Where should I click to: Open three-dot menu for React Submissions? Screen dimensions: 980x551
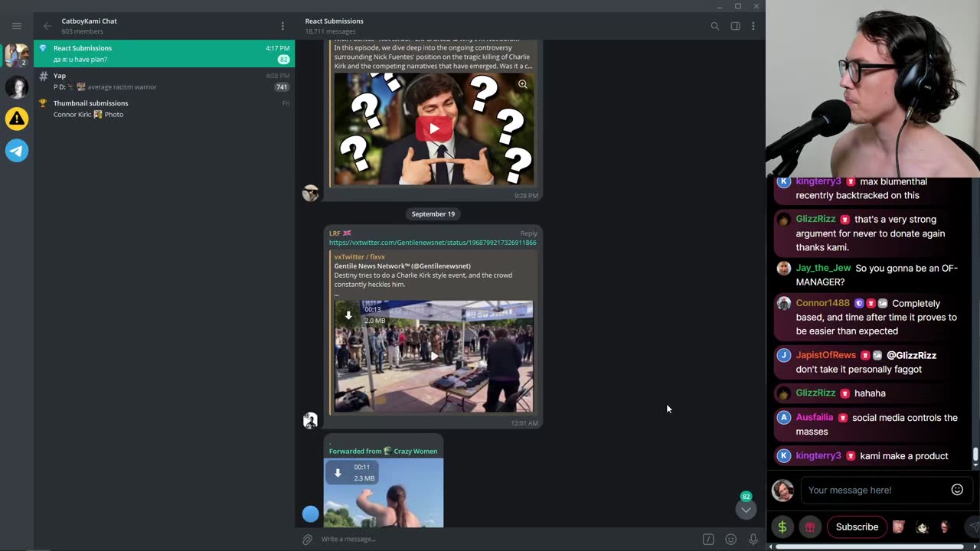(x=753, y=26)
